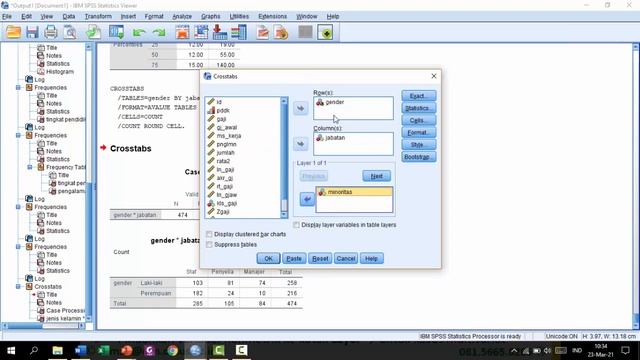Remove minoritas from the layer using the arrow

point(307,199)
